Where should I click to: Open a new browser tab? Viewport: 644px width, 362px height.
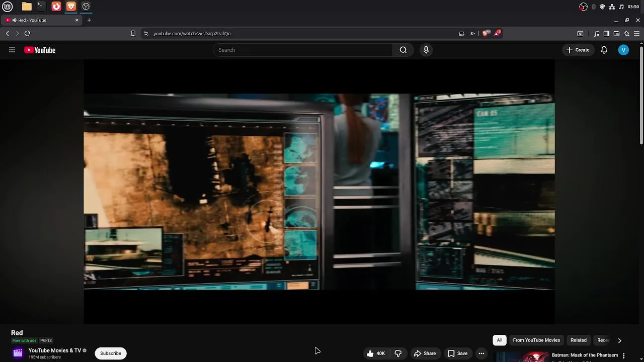click(89, 20)
